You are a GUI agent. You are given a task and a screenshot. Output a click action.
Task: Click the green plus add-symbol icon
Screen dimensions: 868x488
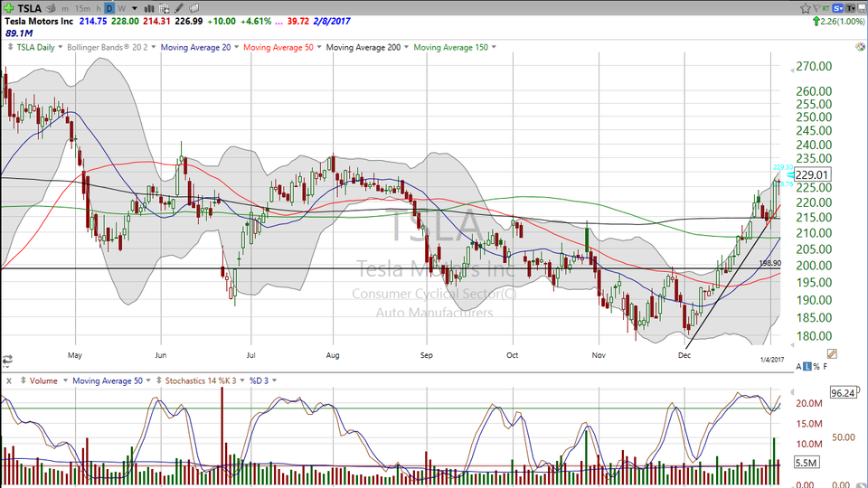coord(8,8)
